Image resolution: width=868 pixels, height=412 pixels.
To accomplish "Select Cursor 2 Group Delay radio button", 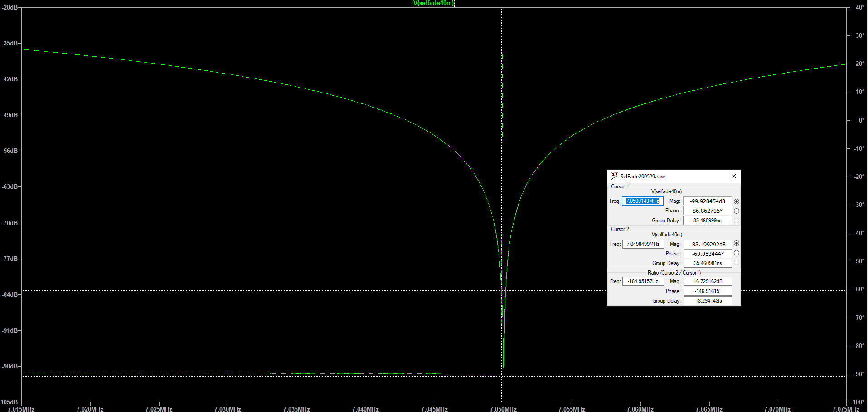I will (737, 263).
